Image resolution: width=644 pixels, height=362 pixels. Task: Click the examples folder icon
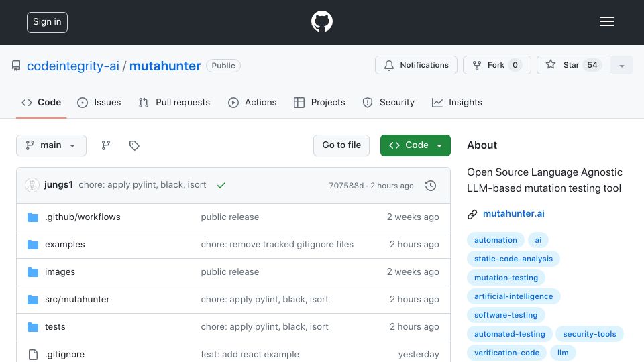(33, 245)
